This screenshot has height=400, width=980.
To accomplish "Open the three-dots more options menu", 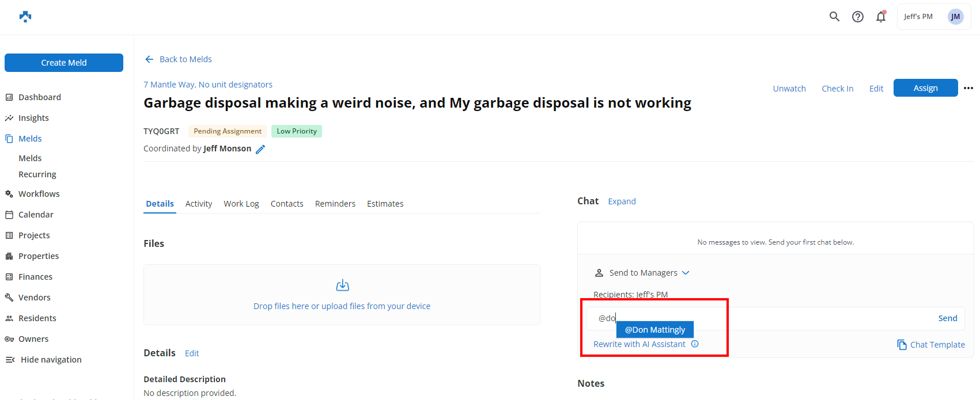I will (x=968, y=88).
